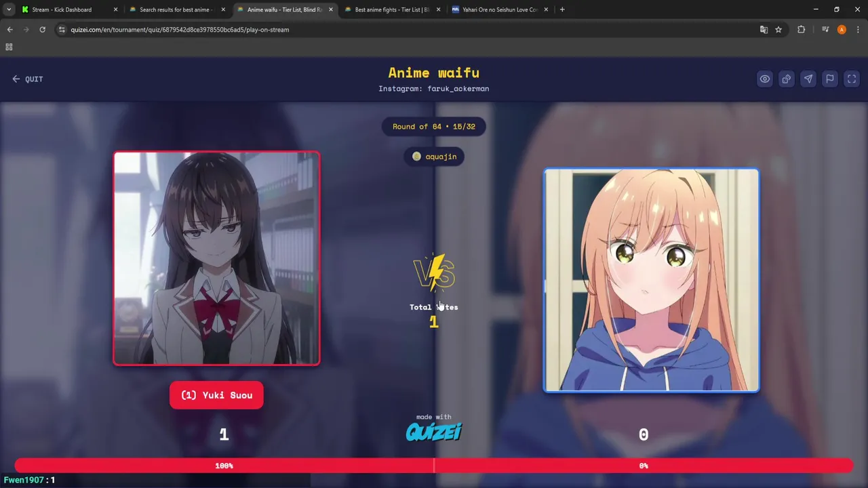
Task: Click Instagram: faruk_ackerman text
Action: coord(434,89)
